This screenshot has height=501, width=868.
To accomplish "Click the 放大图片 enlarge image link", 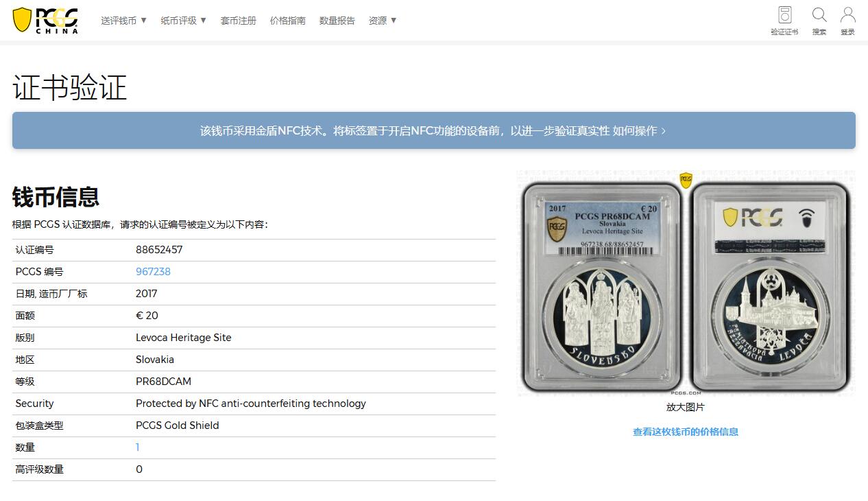I will tap(686, 407).
